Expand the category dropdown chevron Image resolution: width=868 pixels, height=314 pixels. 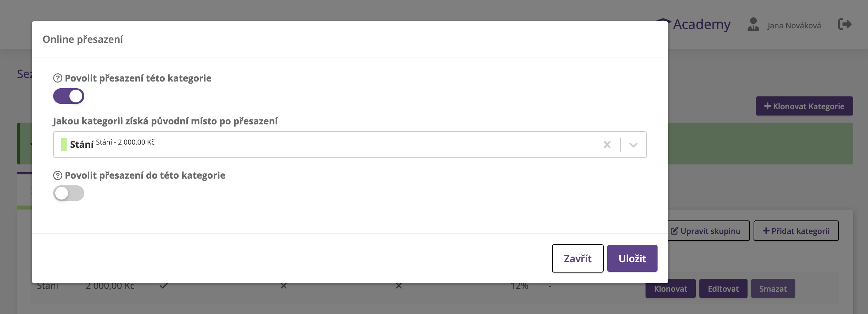click(633, 145)
